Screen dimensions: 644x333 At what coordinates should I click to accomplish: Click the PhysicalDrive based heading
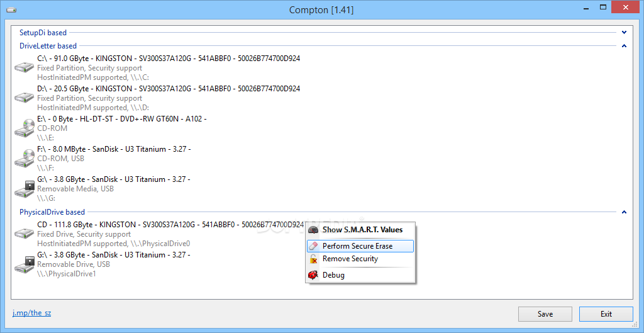pos(52,212)
